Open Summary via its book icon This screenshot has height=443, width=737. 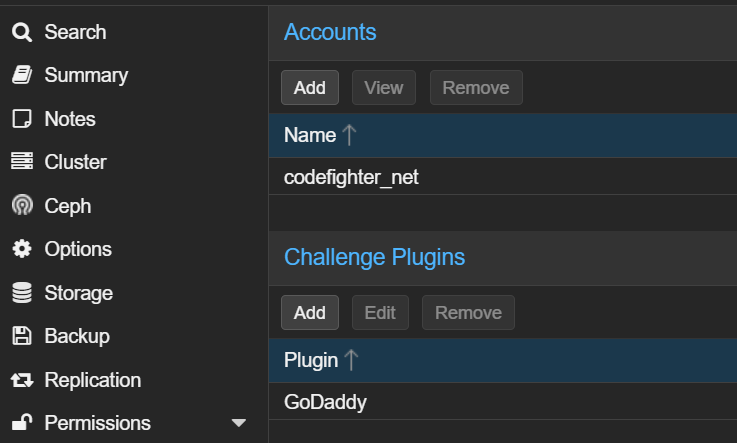tap(22, 75)
